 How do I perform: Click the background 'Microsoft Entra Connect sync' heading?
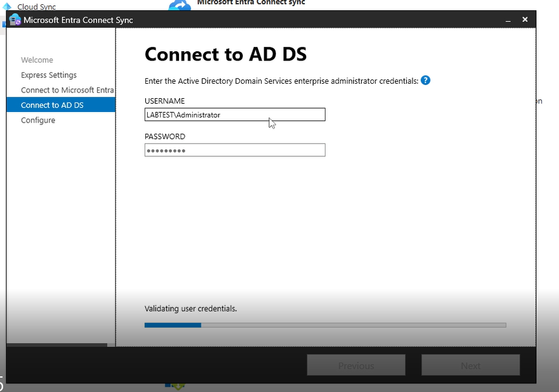point(252,3)
